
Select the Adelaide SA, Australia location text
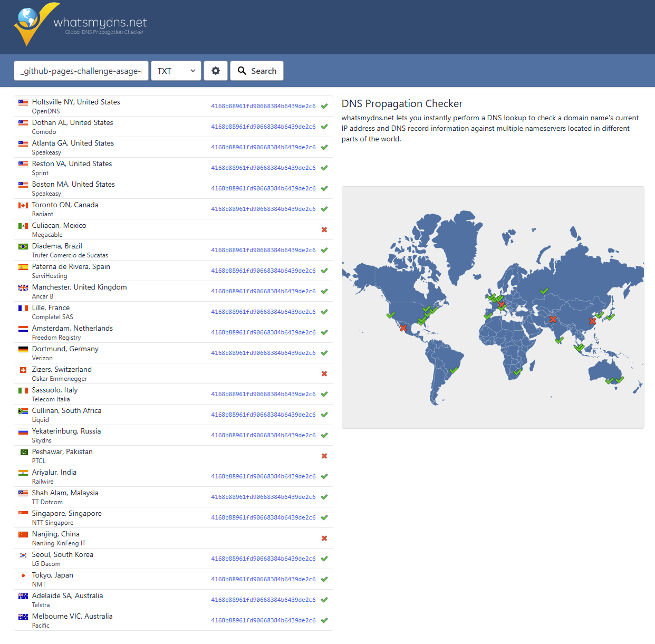(68, 595)
